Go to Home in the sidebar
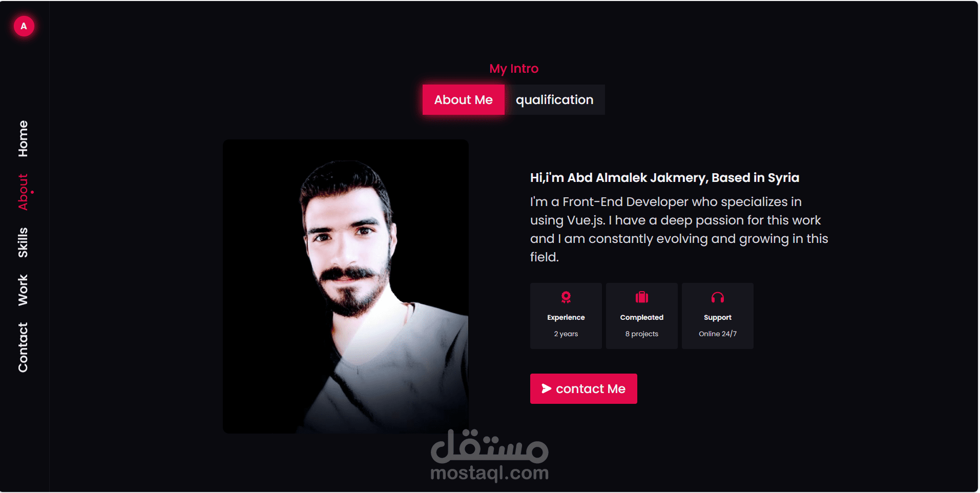The height and width of the screenshot is (493, 980). point(23,138)
